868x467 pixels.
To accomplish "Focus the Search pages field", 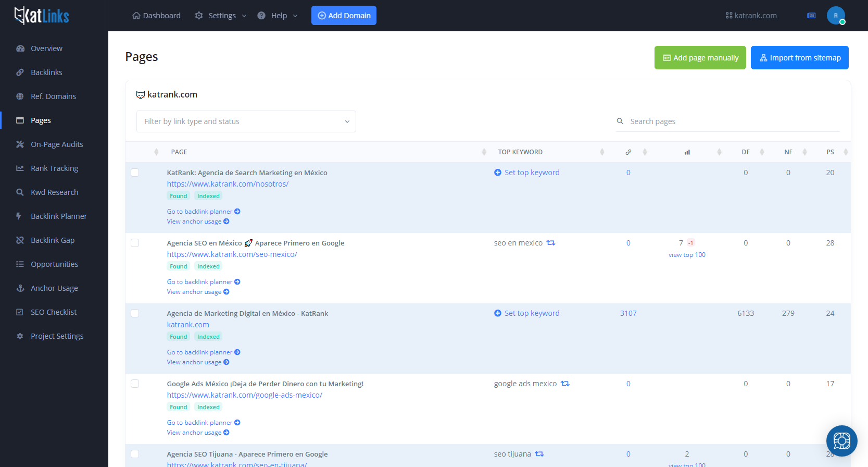I will click(729, 121).
